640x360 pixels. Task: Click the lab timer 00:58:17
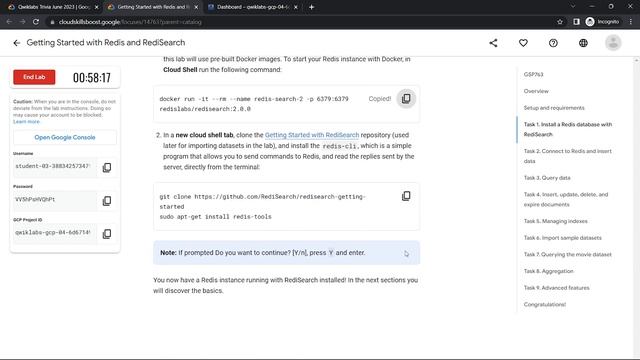[92, 78]
